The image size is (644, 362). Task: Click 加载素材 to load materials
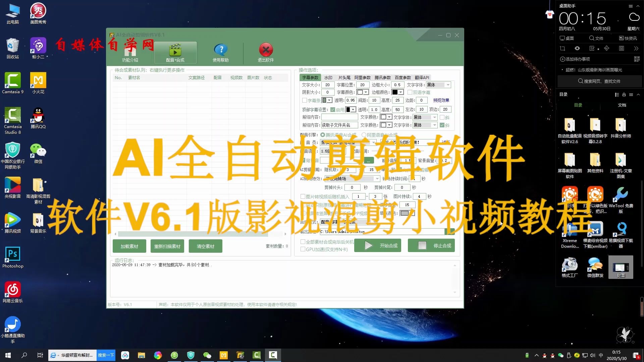[129, 246]
